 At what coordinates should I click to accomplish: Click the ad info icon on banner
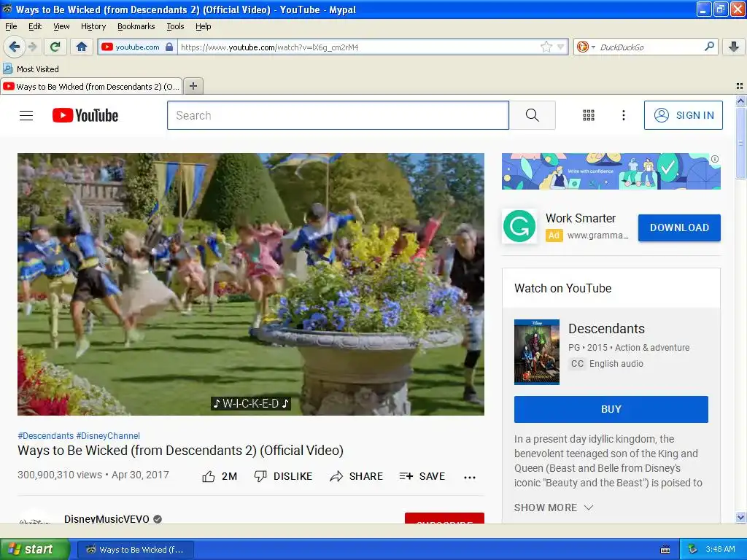pyautogui.click(x=715, y=159)
